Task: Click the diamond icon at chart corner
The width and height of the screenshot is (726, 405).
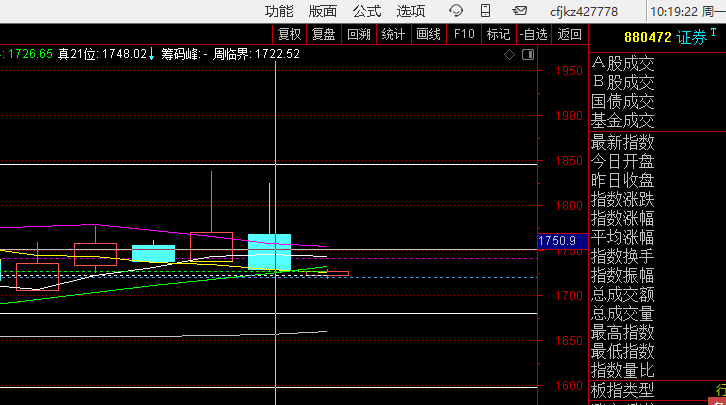Action: coord(509,55)
